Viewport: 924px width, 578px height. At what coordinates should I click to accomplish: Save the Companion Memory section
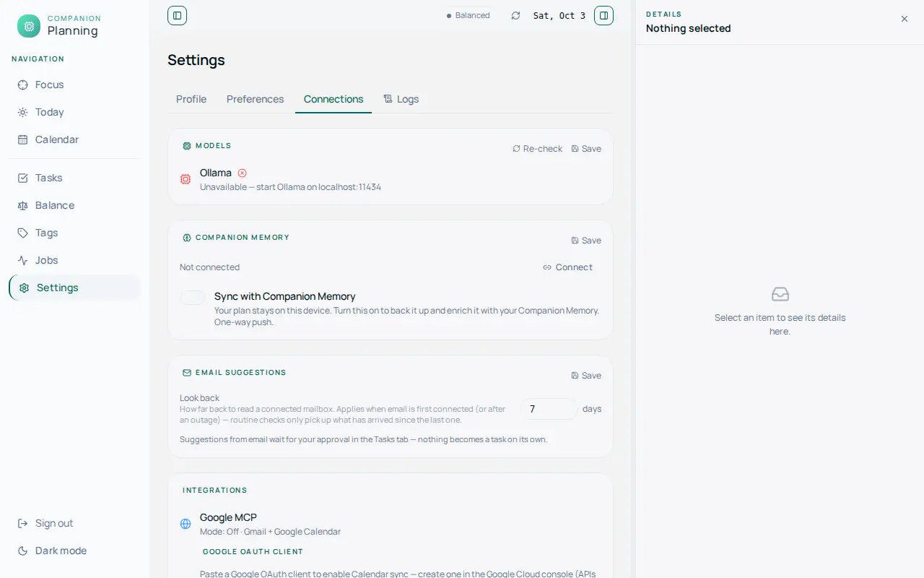point(586,241)
